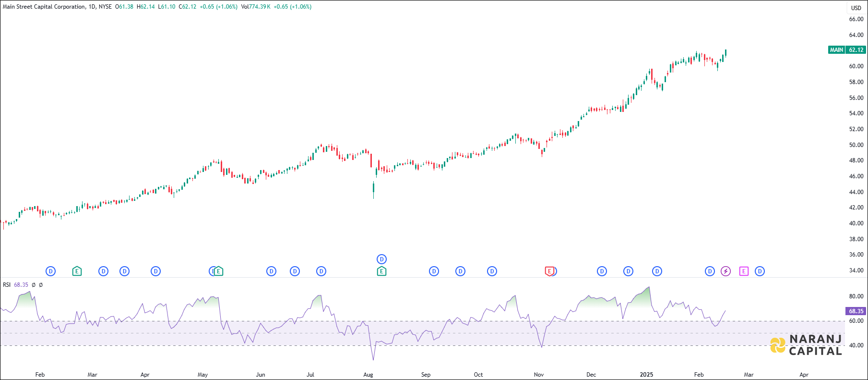Viewport: 868px width, 380px height.
Task: Open the green earnings marker in August
Action: 381,271
